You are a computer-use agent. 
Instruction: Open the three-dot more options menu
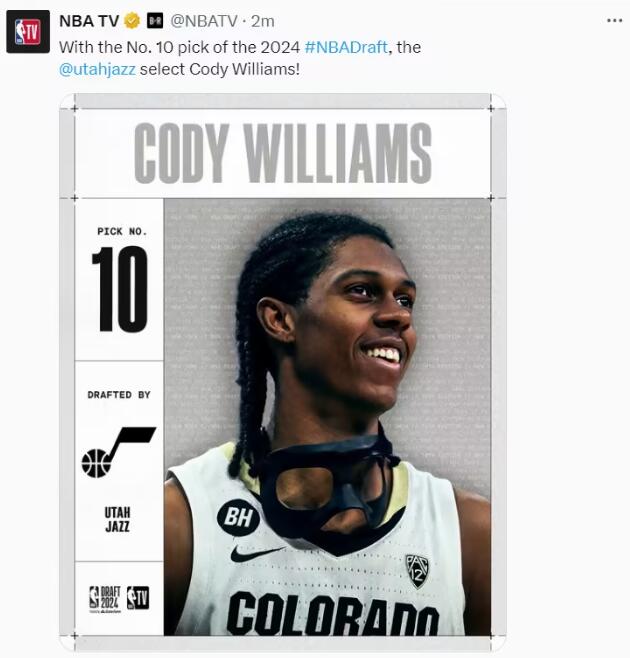(x=614, y=21)
